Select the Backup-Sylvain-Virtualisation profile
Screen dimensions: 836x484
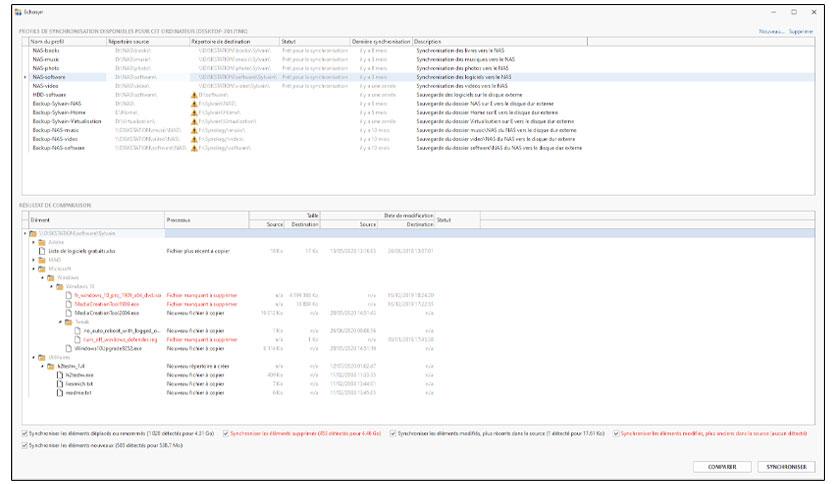67,122
